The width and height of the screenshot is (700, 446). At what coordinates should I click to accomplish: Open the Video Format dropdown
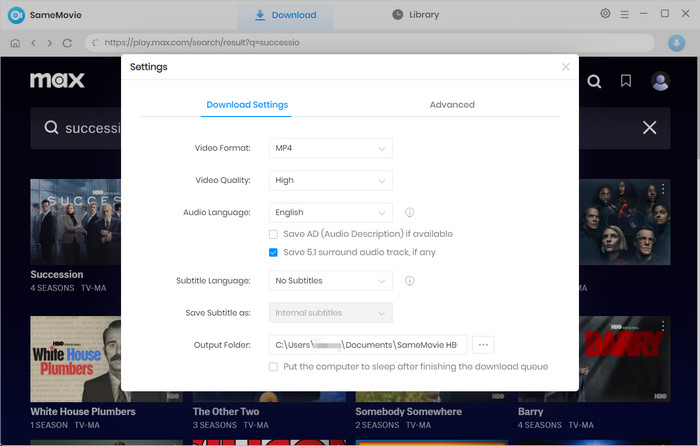coord(331,149)
